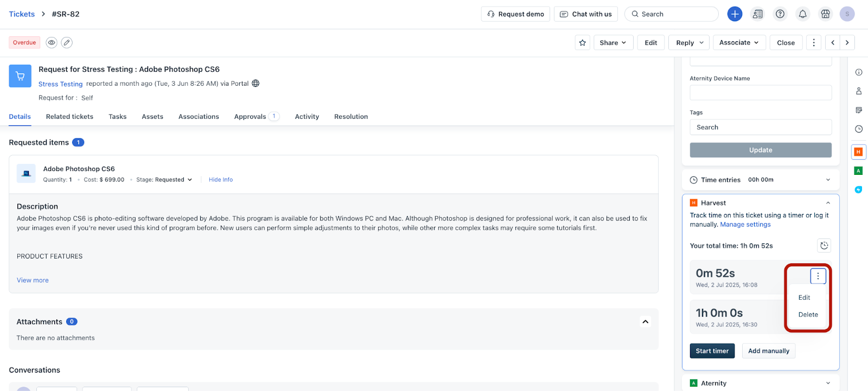The width and height of the screenshot is (868, 391).
Task: Open the Resolution tab
Action: [x=351, y=117]
